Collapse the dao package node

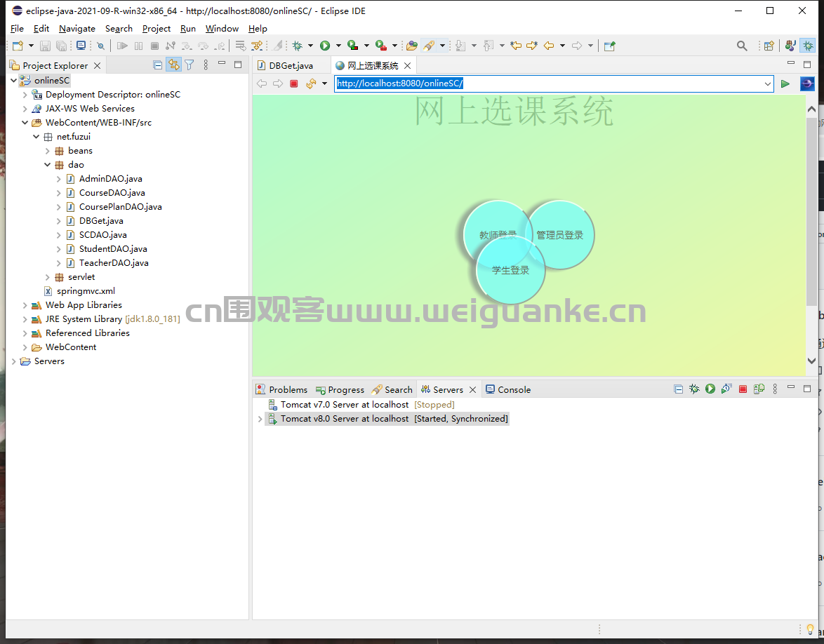47,164
